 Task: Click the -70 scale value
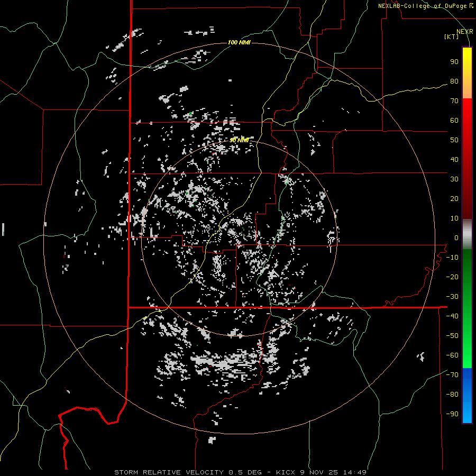pyautogui.click(x=452, y=375)
